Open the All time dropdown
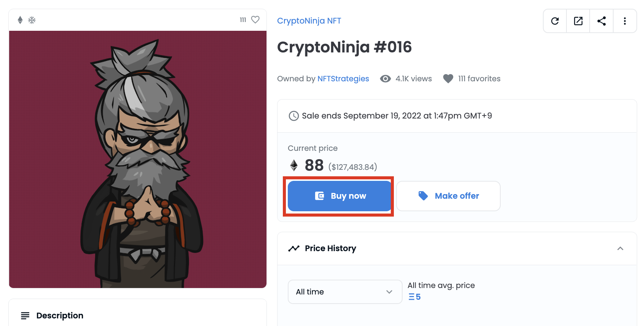Viewport: 644px width, 326px height. (344, 292)
